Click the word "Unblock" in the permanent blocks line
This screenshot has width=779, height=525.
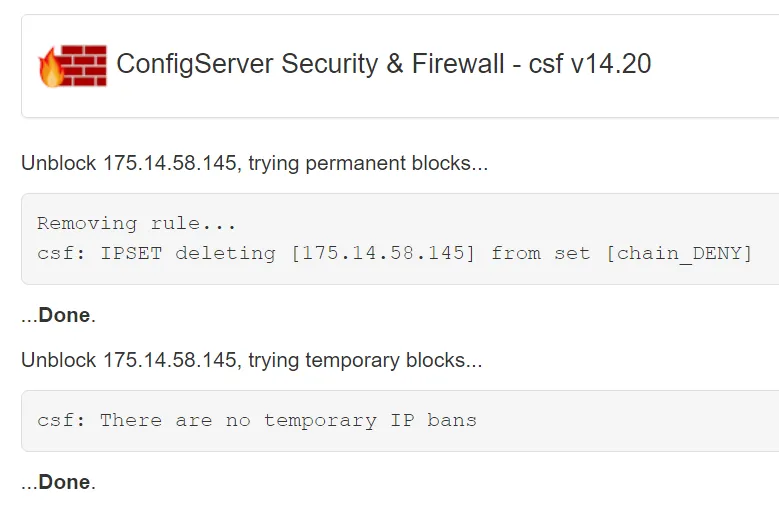click(59, 163)
